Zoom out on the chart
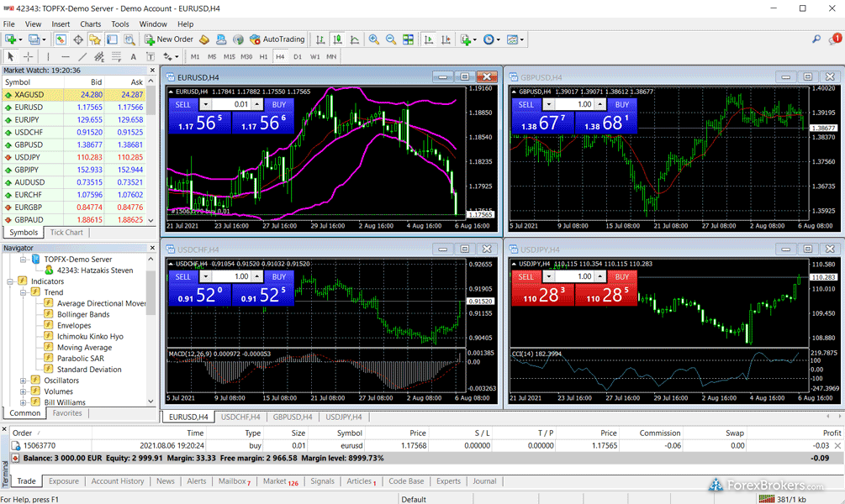The width and height of the screenshot is (845, 504). tap(391, 39)
